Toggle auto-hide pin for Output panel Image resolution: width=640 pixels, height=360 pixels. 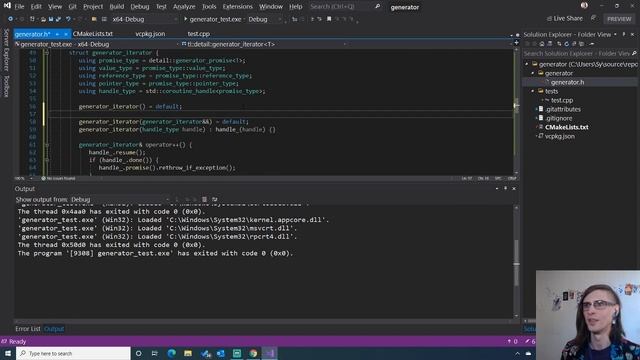click(505, 189)
